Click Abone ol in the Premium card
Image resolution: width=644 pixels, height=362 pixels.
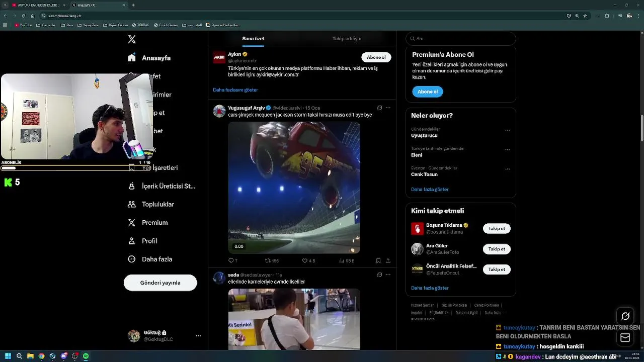[x=428, y=92]
